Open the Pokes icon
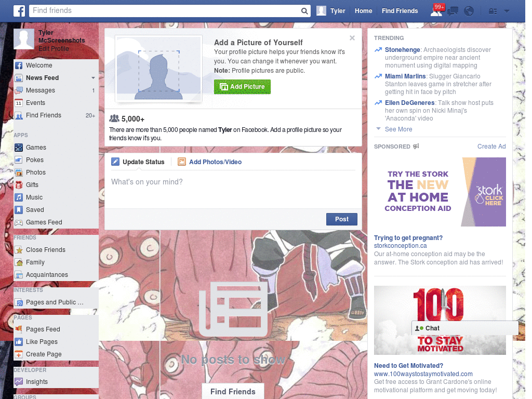The height and width of the screenshot is (399, 532). pos(19,160)
